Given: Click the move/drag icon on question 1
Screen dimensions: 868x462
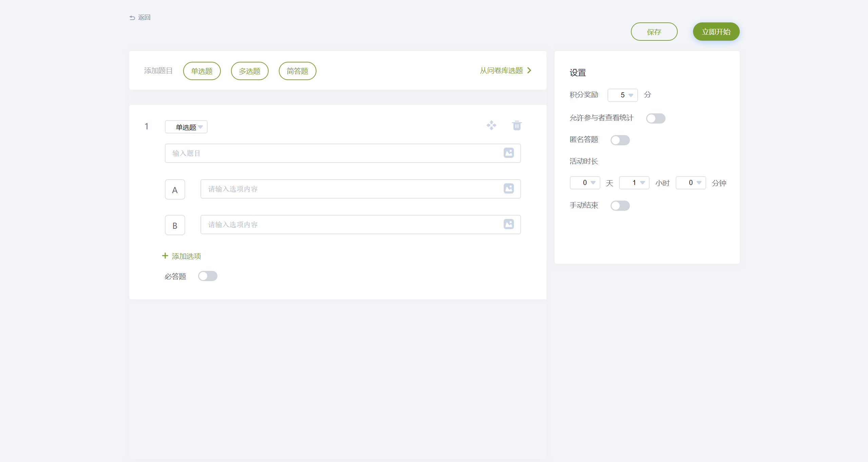Looking at the screenshot, I should 491,125.
